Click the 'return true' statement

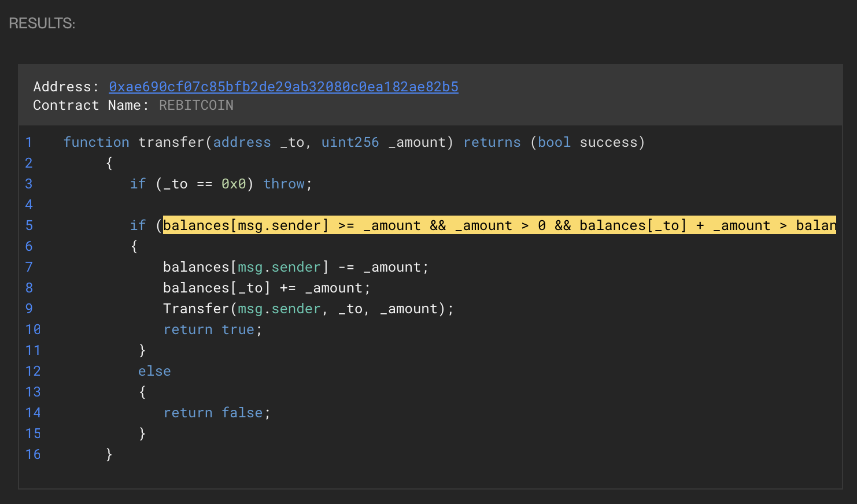[212, 329]
